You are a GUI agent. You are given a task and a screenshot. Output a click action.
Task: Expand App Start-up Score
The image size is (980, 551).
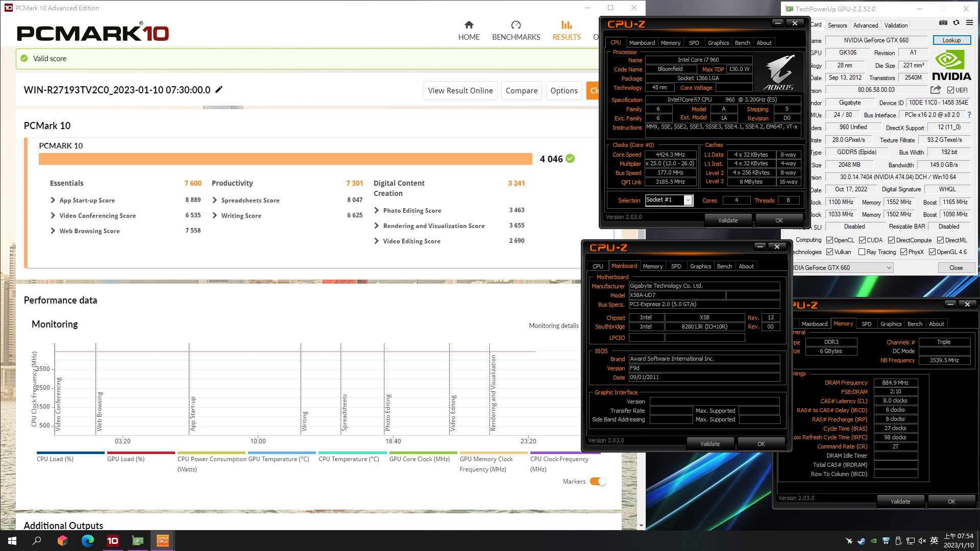pos(53,200)
